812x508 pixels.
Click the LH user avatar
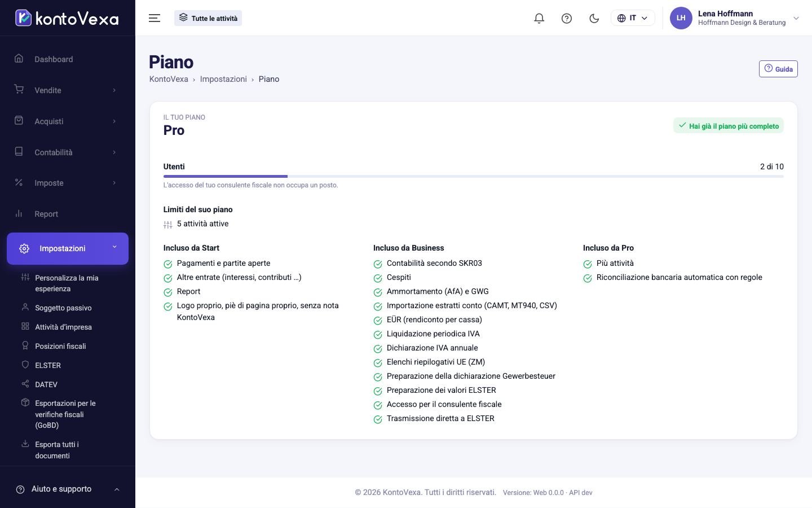click(681, 18)
